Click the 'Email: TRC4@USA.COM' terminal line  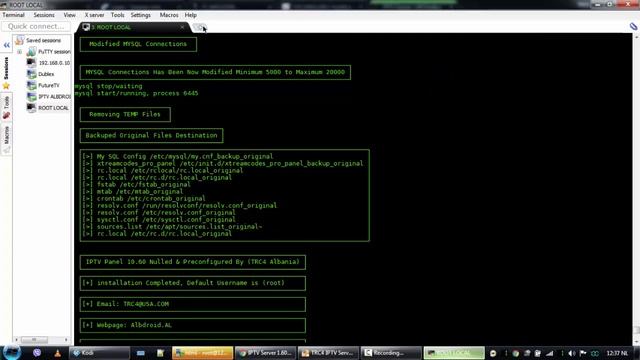click(126, 304)
